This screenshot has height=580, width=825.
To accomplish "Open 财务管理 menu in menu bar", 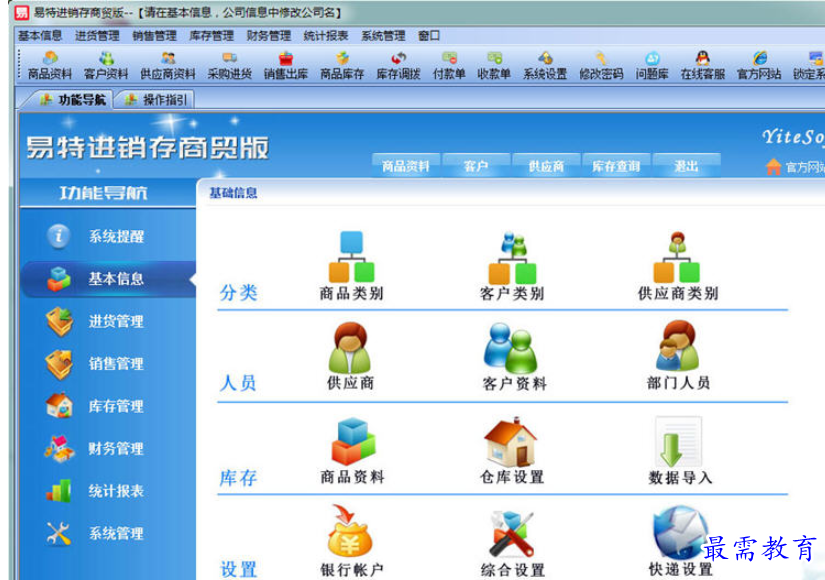I will click(269, 36).
